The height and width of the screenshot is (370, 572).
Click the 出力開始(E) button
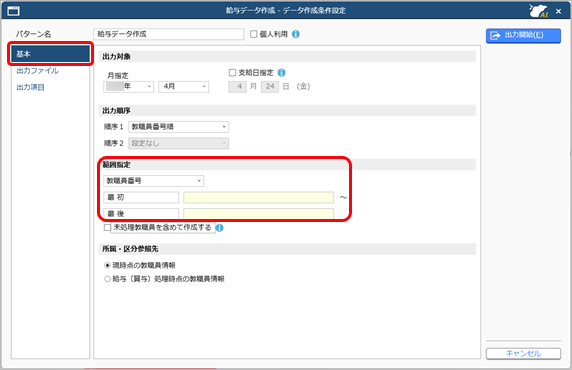523,35
